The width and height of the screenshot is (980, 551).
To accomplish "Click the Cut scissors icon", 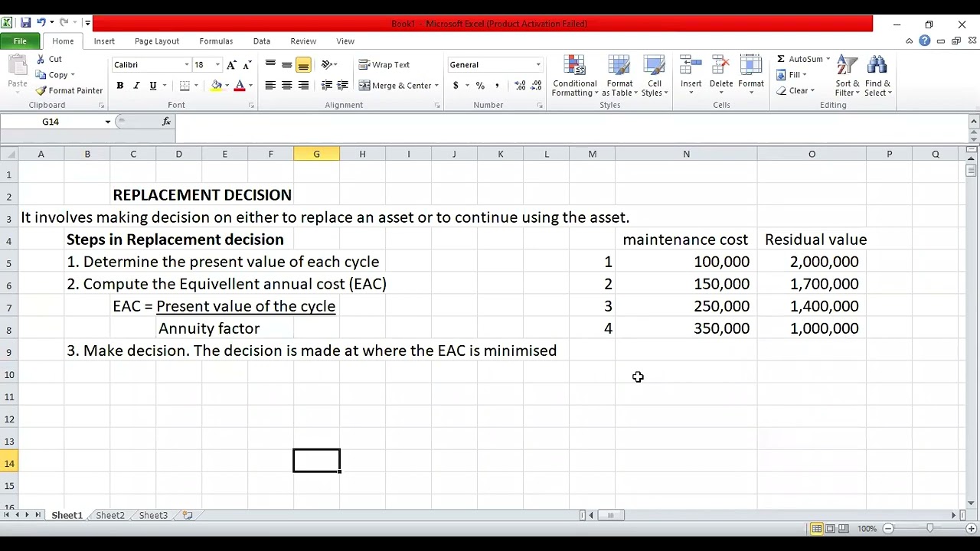I will (x=41, y=59).
